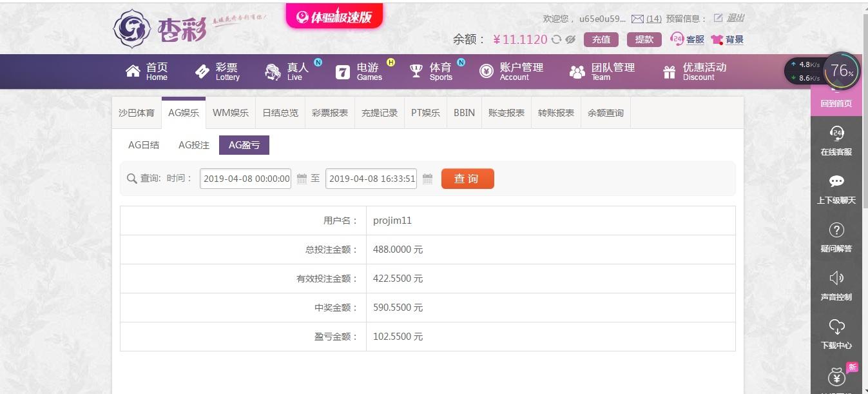Image resolution: width=868 pixels, height=394 pixels.
Task: Click the Team people icon
Action: 577,72
